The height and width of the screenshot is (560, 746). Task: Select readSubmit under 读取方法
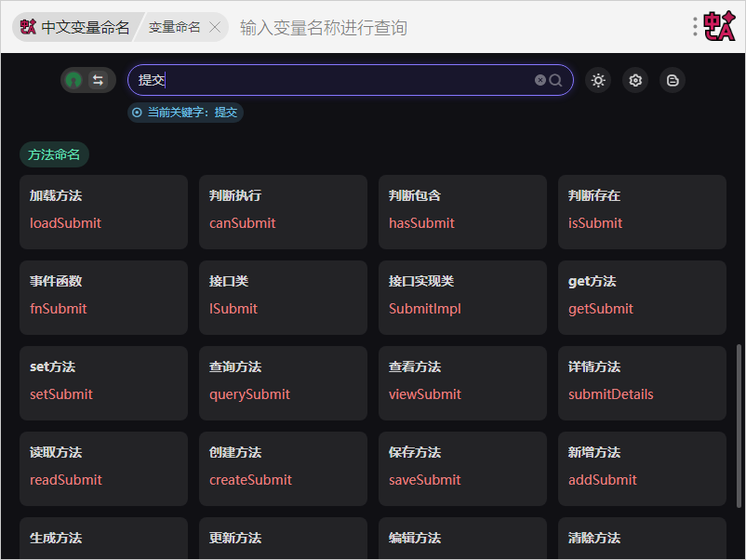tap(104, 469)
